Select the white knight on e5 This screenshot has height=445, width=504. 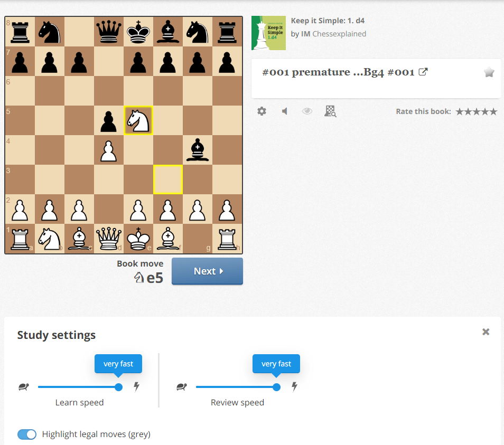pyautogui.click(x=138, y=120)
